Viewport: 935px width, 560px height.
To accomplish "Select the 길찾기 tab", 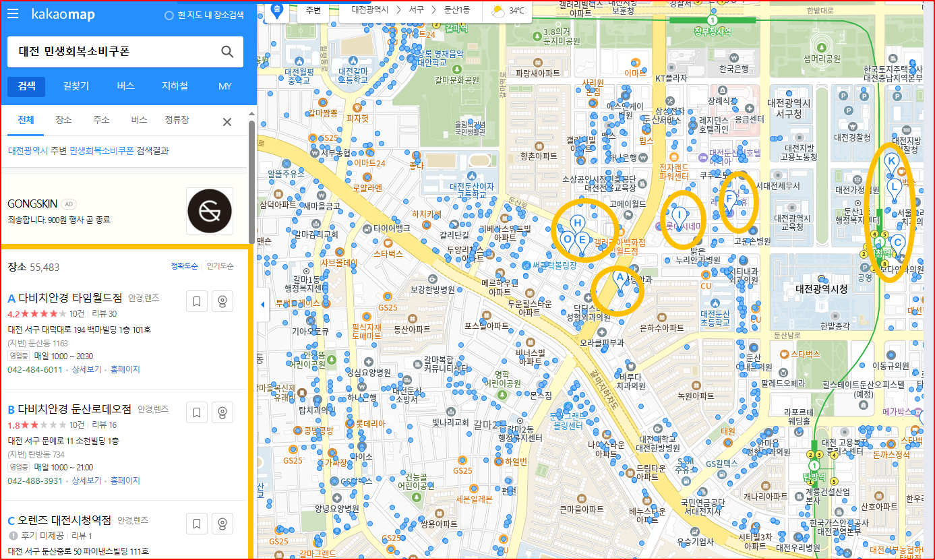I will 76,86.
